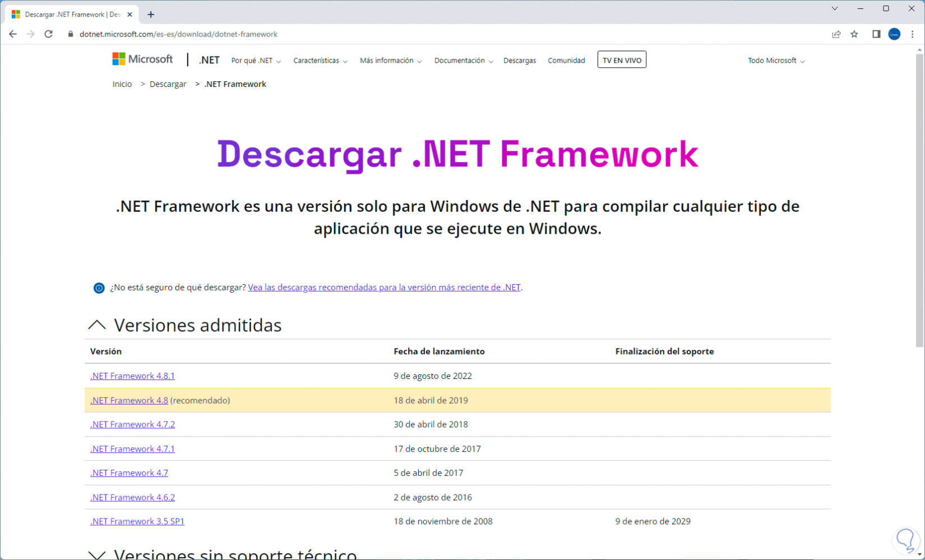Go to Descargar breadcrumb
925x560 pixels.
[168, 84]
